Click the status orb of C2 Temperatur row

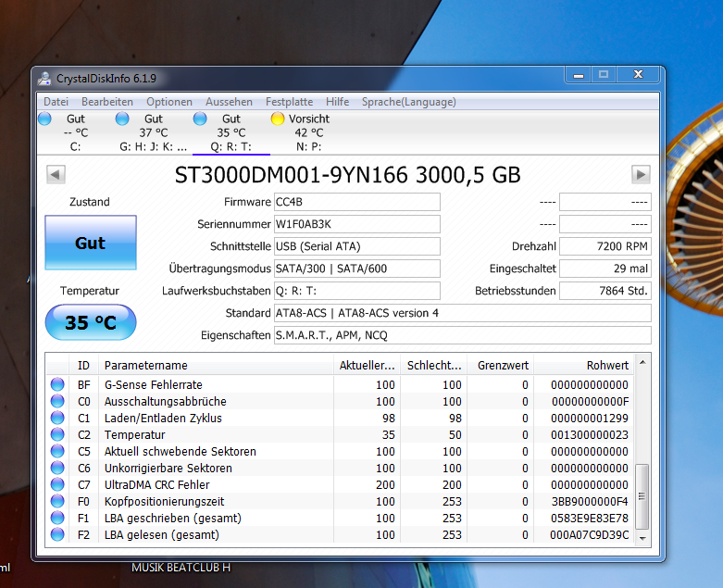57,434
